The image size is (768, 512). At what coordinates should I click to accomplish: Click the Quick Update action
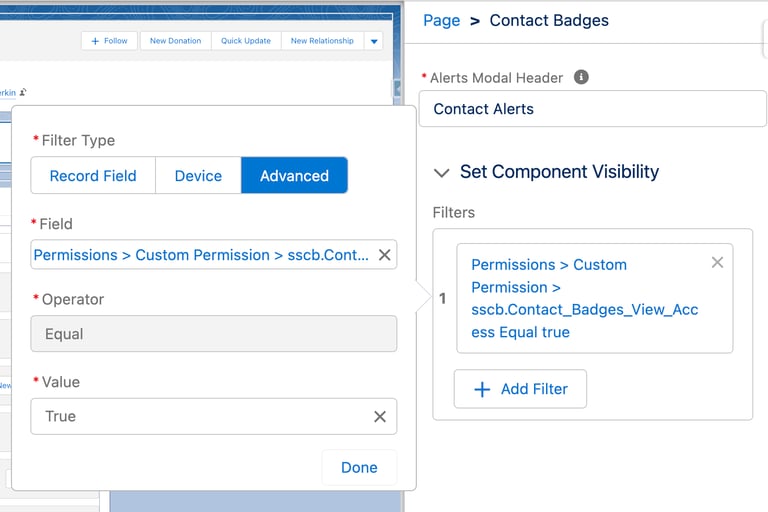(246, 41)
